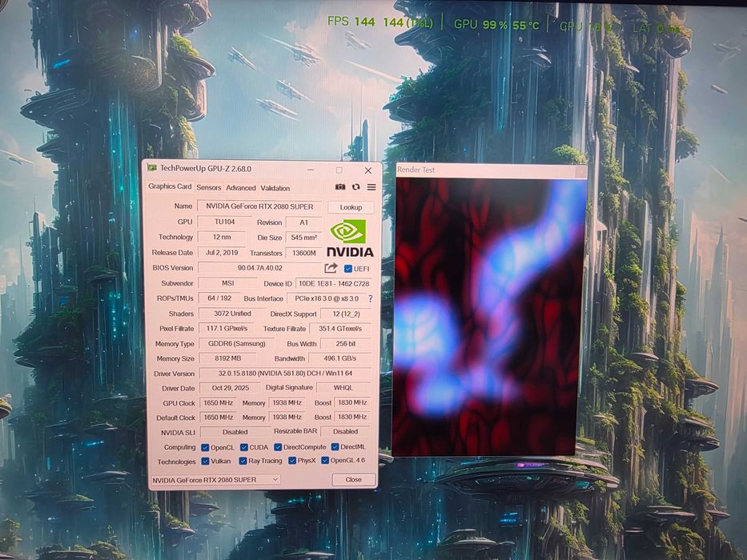Click the NVIDIA SLI field Disabled
Screen dimensions: 747x560
click(235, 432)
